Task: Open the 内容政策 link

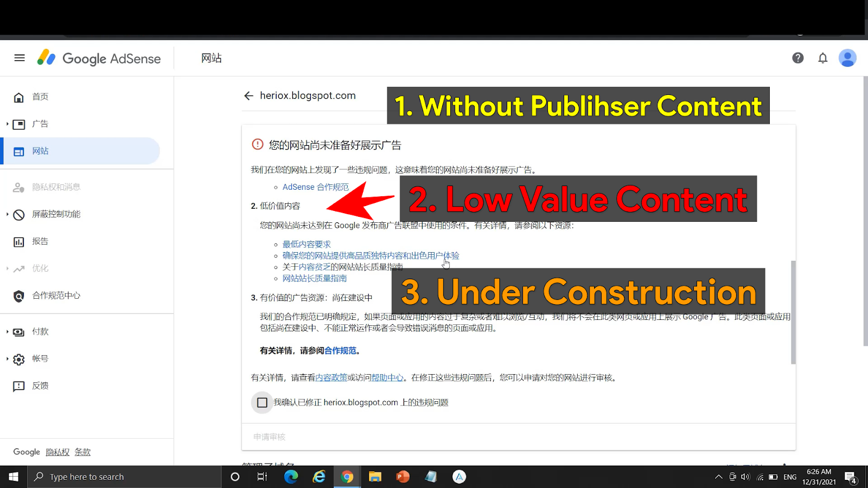Action: tap(331, 378)
